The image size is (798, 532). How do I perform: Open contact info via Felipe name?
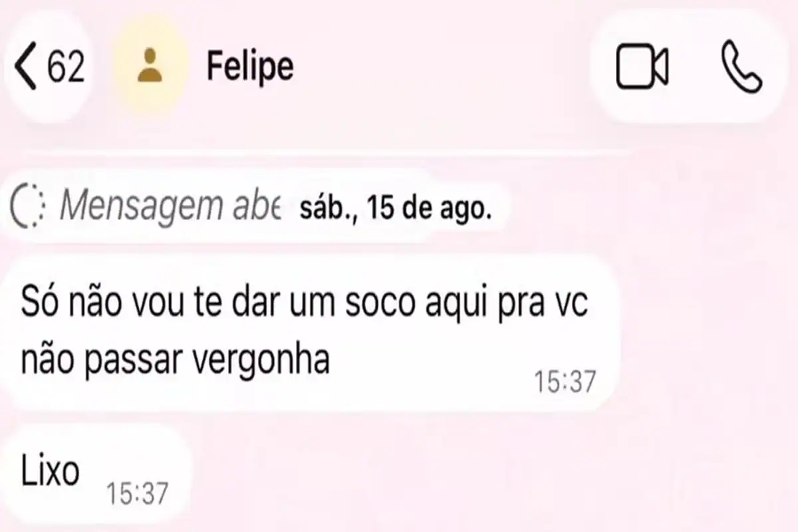250,66
